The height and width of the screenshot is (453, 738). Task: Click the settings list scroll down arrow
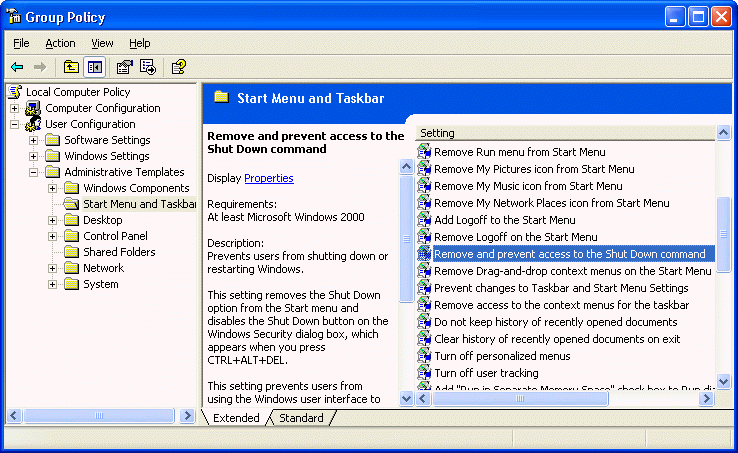click(723, 381)
